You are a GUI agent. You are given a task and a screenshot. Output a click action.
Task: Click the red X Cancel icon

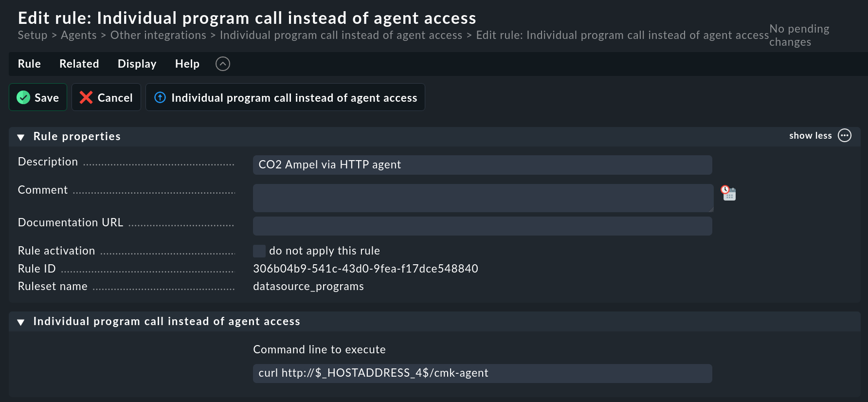[x=86, y=97]
